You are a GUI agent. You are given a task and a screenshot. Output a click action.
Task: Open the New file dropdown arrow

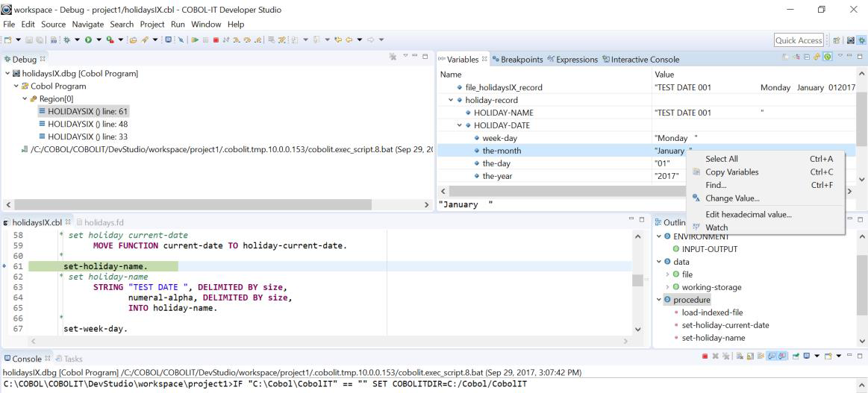point(18,40)
